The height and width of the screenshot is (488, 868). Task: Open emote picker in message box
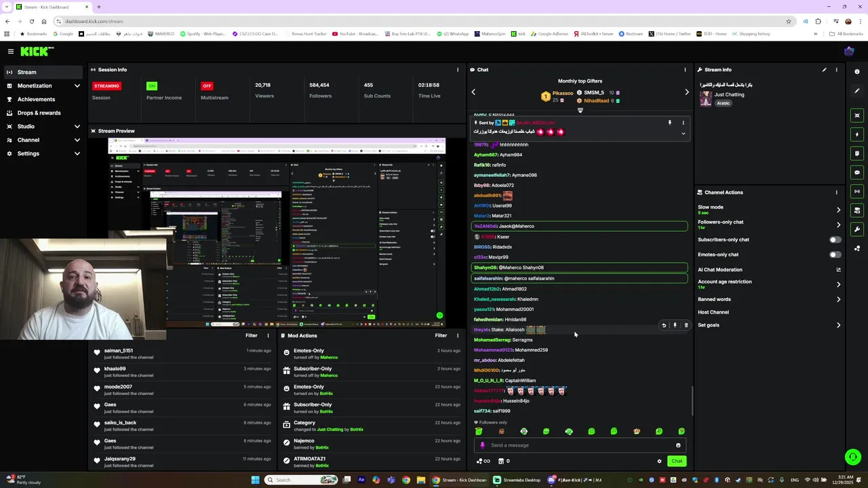(678, 445)
